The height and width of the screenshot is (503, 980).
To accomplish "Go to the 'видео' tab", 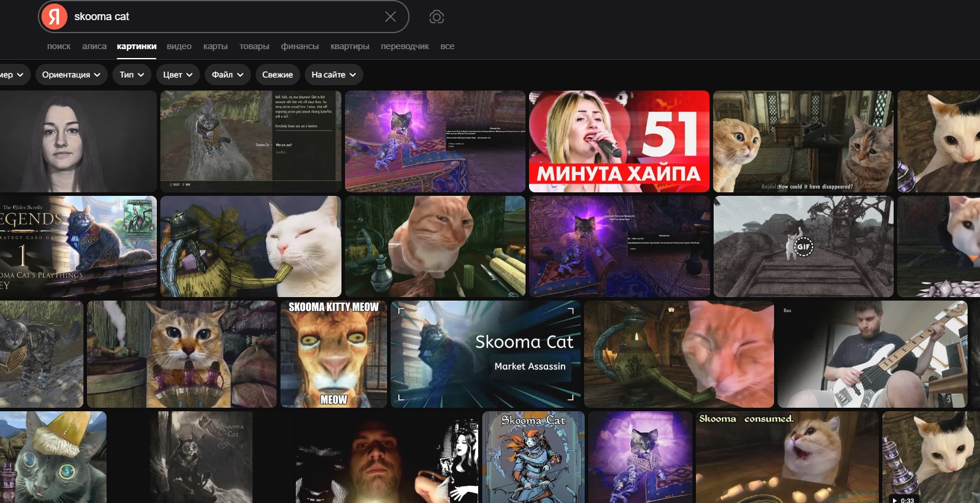I will click(x=179, y=46).
